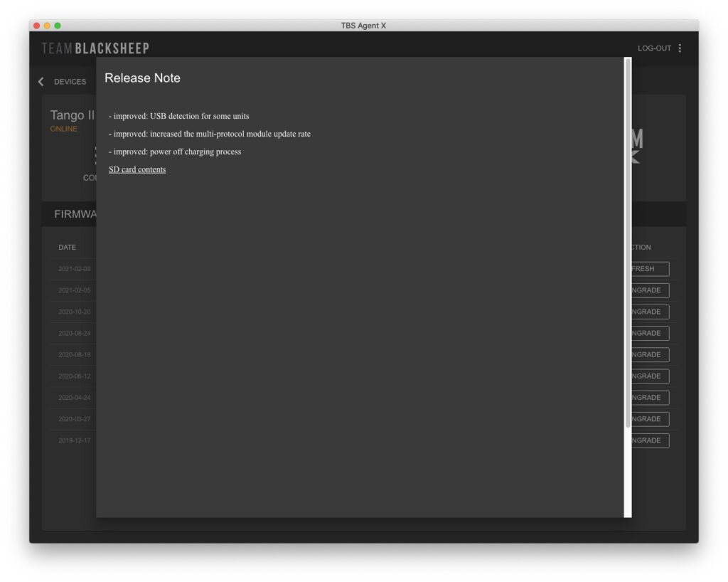Click the 2020-10-20 firmware date entry
The image size is (728, 582).
coord(75,312)
